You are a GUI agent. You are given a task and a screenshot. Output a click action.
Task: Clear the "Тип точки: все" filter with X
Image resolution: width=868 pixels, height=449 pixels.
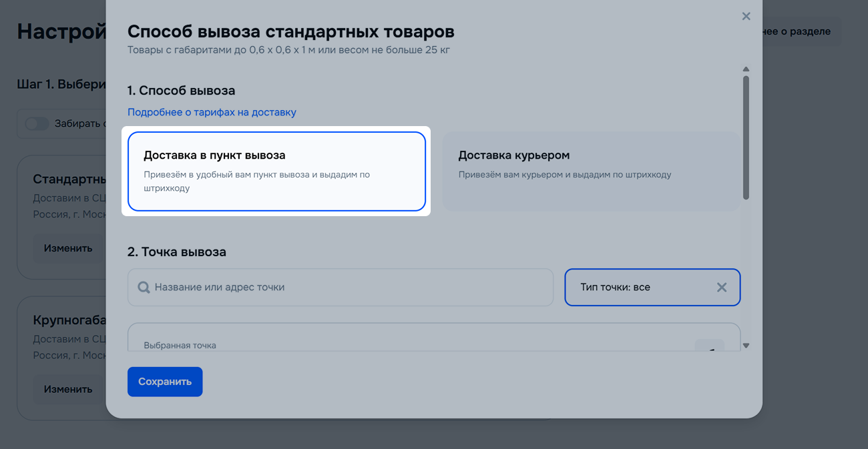[721, 288]
